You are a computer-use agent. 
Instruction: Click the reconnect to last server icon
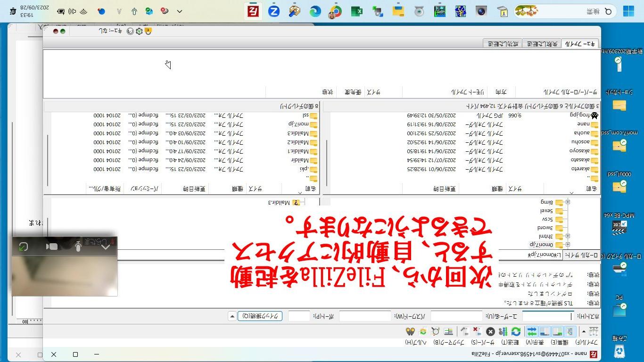(x=464, y=332)
